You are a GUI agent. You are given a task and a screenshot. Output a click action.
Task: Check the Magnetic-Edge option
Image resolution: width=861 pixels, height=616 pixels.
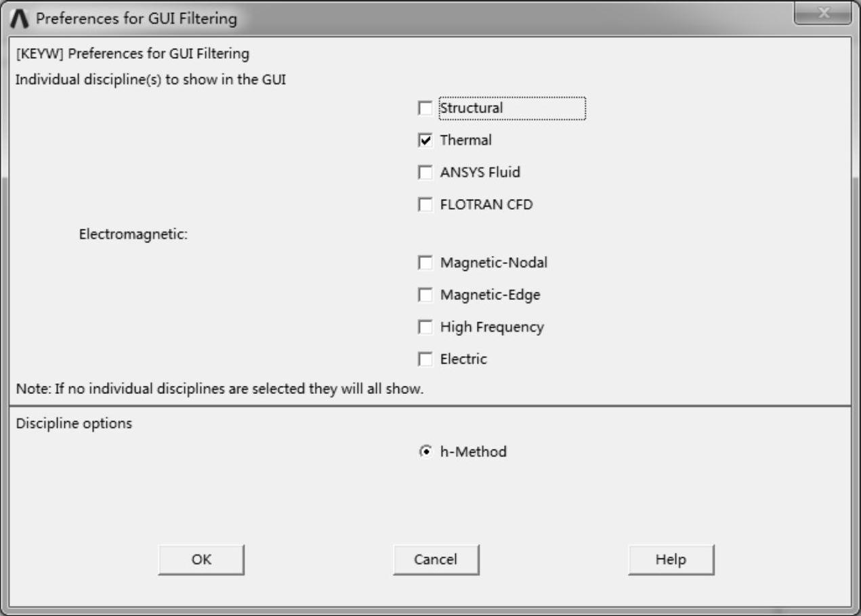425,295
